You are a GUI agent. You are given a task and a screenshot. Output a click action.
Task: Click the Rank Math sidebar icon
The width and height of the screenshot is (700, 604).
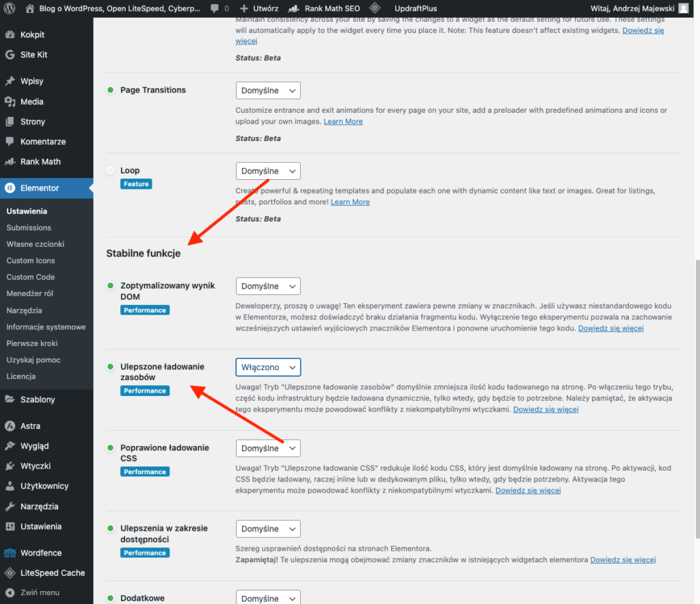[10, 161]
